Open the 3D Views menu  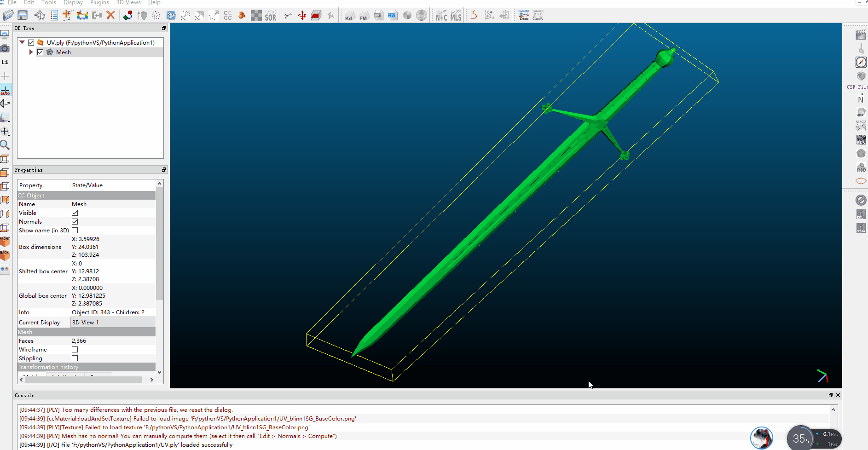[x=128, y=2]
